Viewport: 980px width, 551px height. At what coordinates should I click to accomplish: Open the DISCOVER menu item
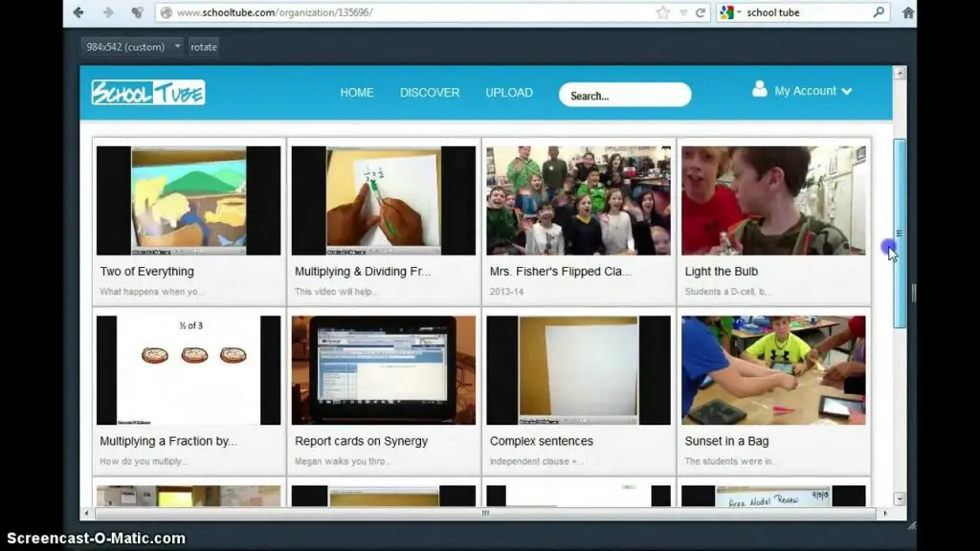(430, 93)
